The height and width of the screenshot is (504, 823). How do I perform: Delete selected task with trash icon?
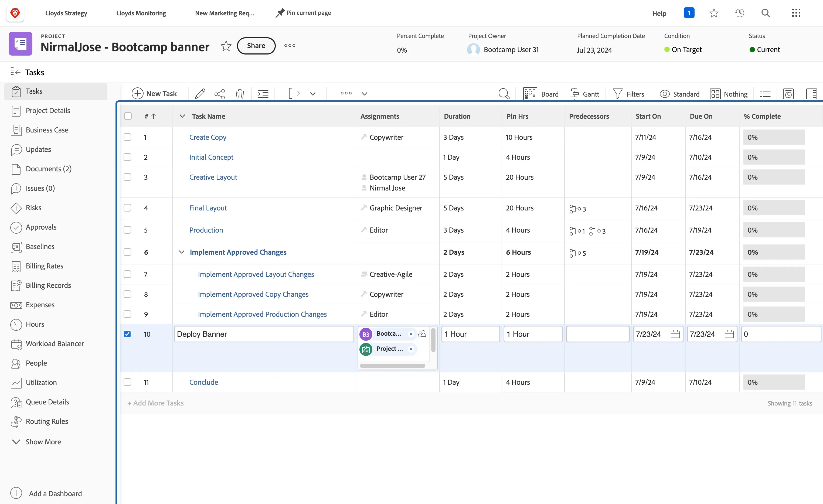pyautogui.click(x=240, y=94)
